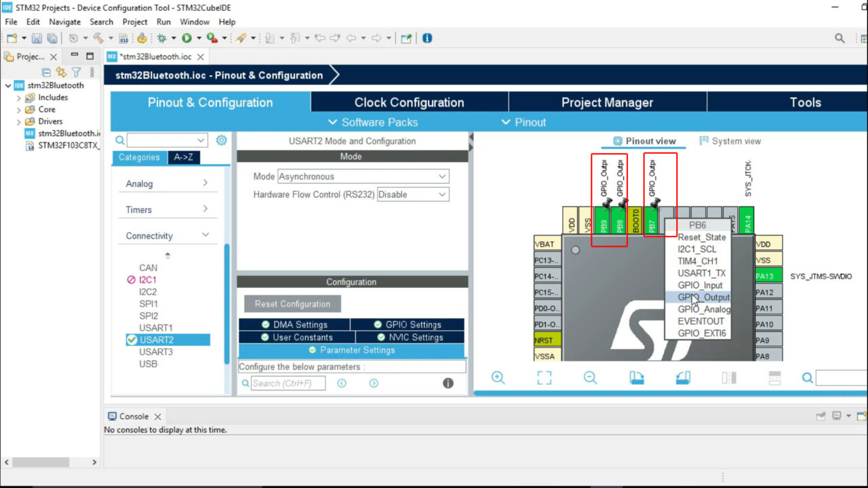Open the Project menu
This screenshot has height=488, width=868.
(x=135, y=22)
